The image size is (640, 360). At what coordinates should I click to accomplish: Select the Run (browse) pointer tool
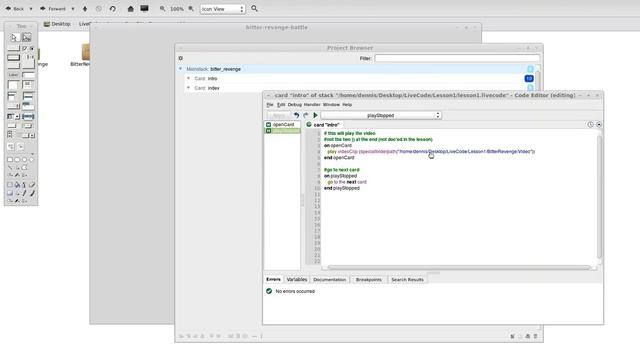14,38
